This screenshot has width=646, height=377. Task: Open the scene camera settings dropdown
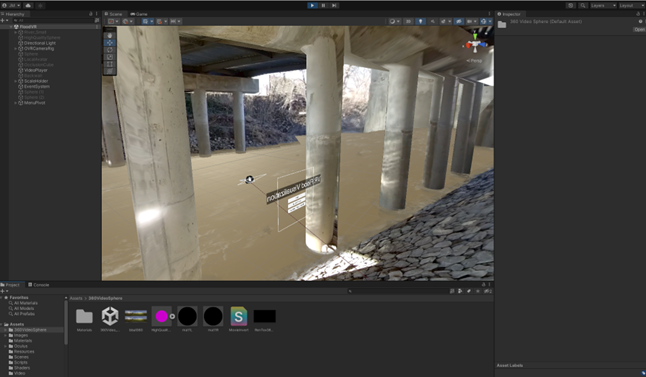[x=471, y=21]
